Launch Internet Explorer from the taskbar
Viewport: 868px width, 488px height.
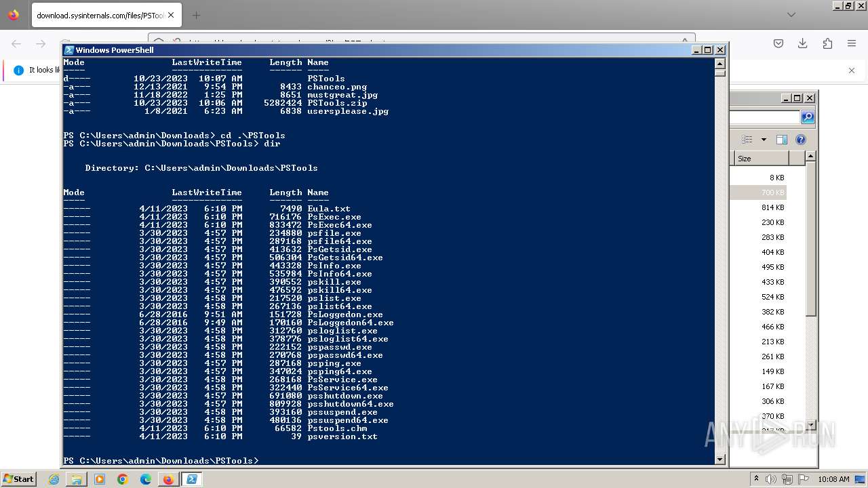point(54,479)
